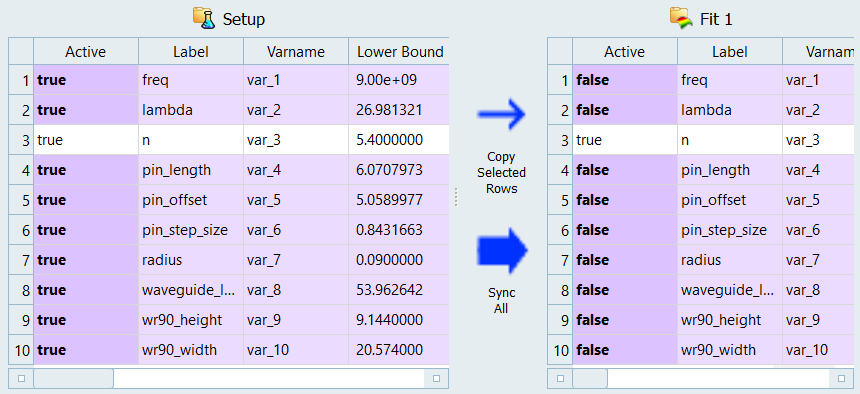Click the Copy Selected Rows label
The height and width of the screenshot is (394, 860).
click(501, 172)
